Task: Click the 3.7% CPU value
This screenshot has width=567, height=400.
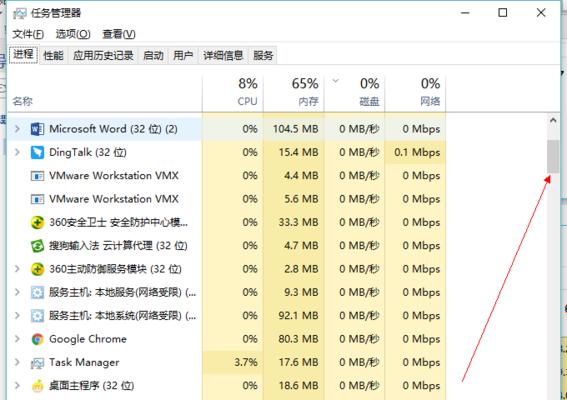Action: pyautogui.click(x=246, y=362)
